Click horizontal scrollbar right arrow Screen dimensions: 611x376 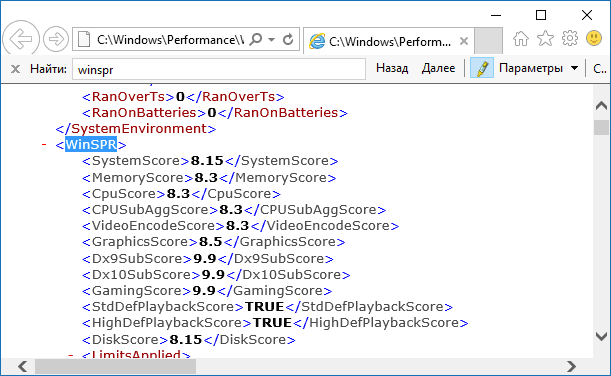click(x=571, y=366)
